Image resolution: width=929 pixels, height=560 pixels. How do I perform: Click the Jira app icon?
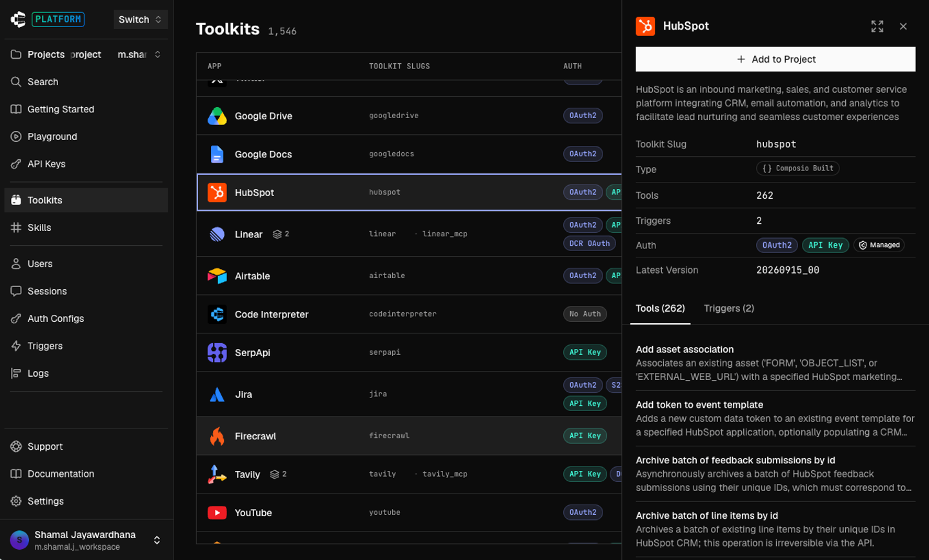click(217, 394)
